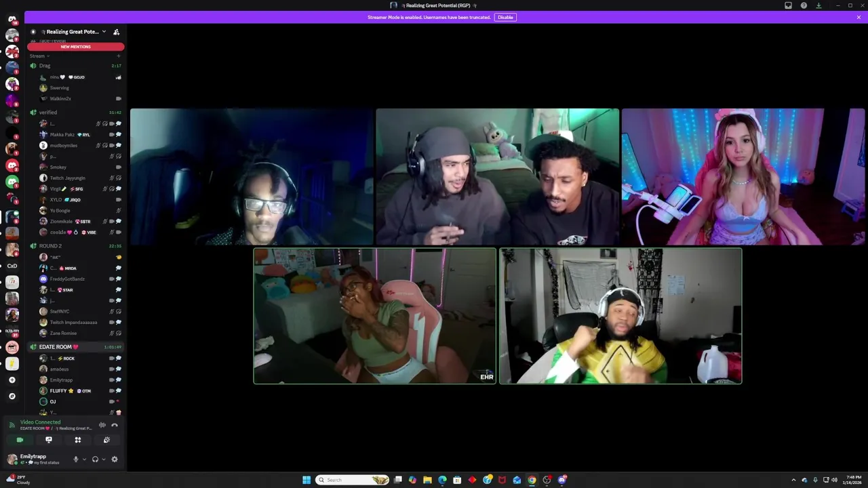Toggle noise suppression icon in voice panel
The width and height of the screenshot is (868, 488).
102,425
